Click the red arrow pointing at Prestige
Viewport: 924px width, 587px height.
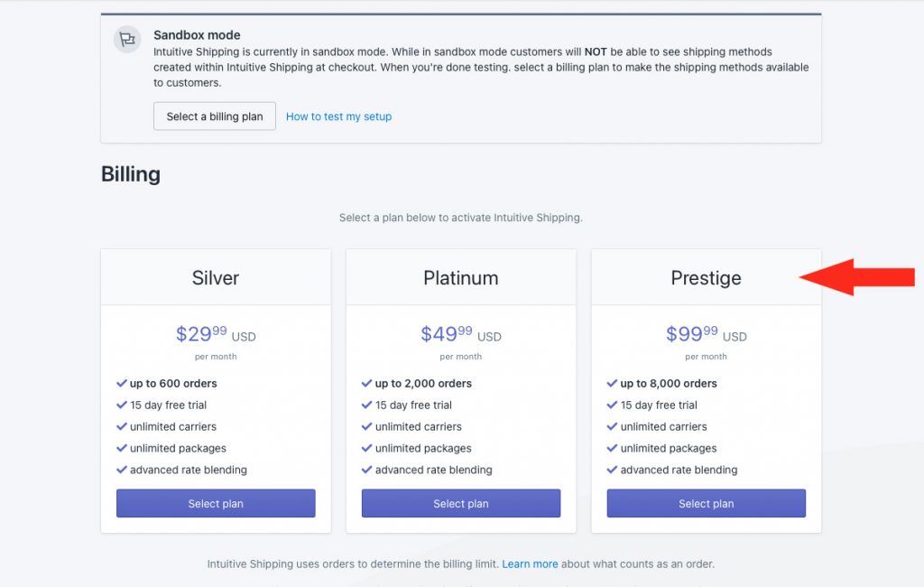pos(857,276)
